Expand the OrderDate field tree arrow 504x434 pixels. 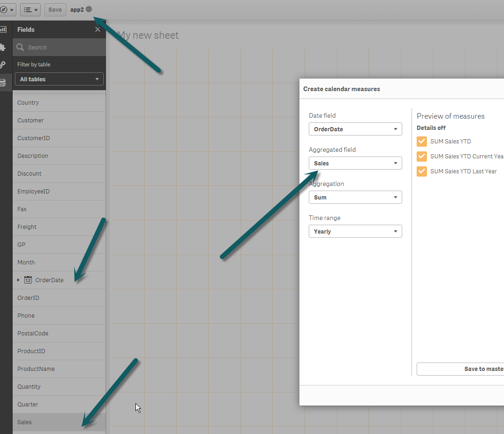18,280
